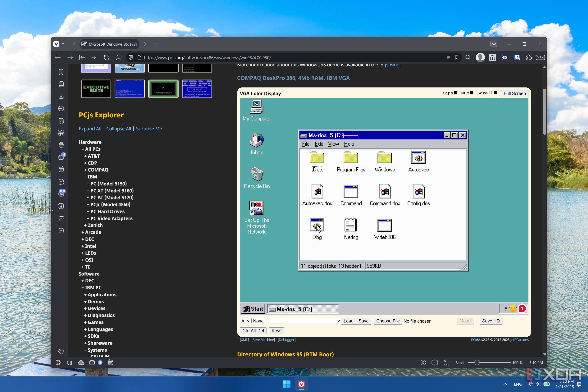Click the Surprise Me link

pos(149,129)
